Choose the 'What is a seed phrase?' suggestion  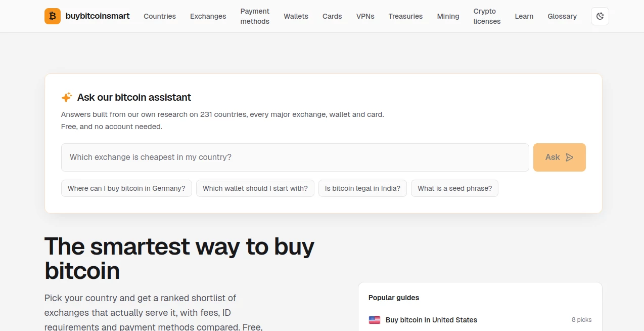tap(455, 188)
